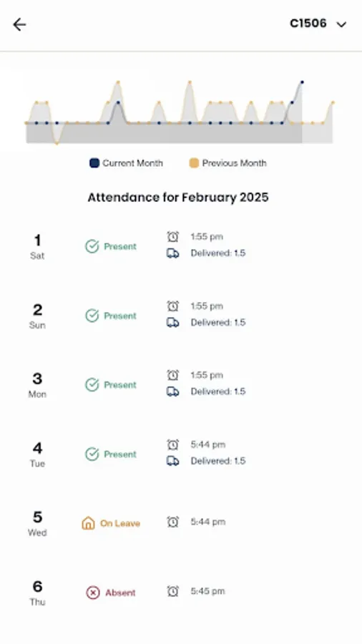Image resolution: width=362 pixels, height=644 pixels.
Task: Click the Absent status text
Action: (x=120, y=592)
